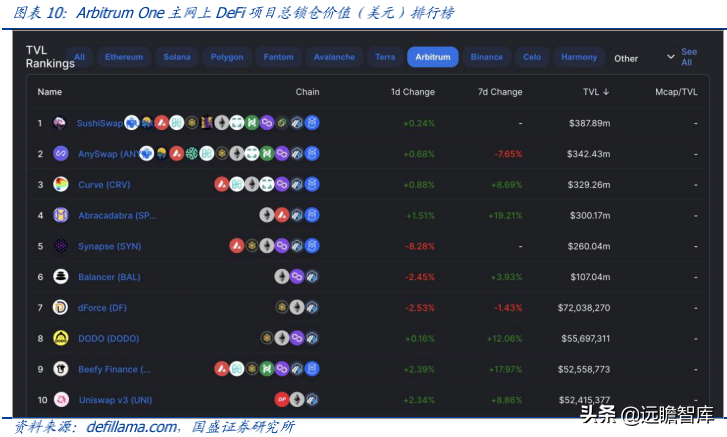Click the dForce logo icon
Screen dimensions: 727x437
pos(60,307)
